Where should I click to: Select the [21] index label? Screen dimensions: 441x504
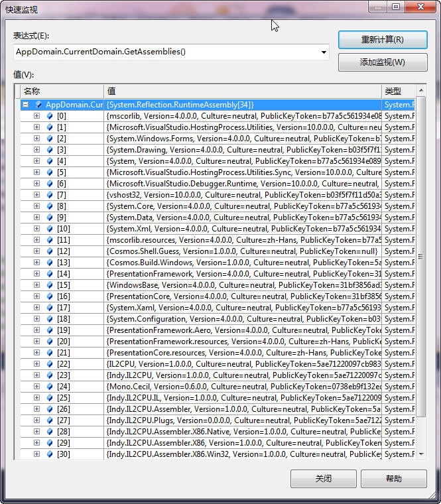[63, 353]
